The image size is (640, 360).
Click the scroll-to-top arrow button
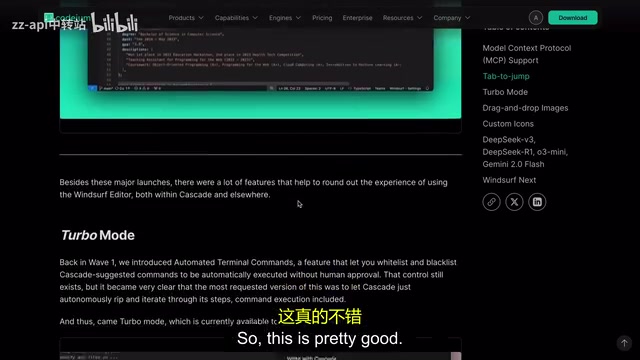pos(624,343)
